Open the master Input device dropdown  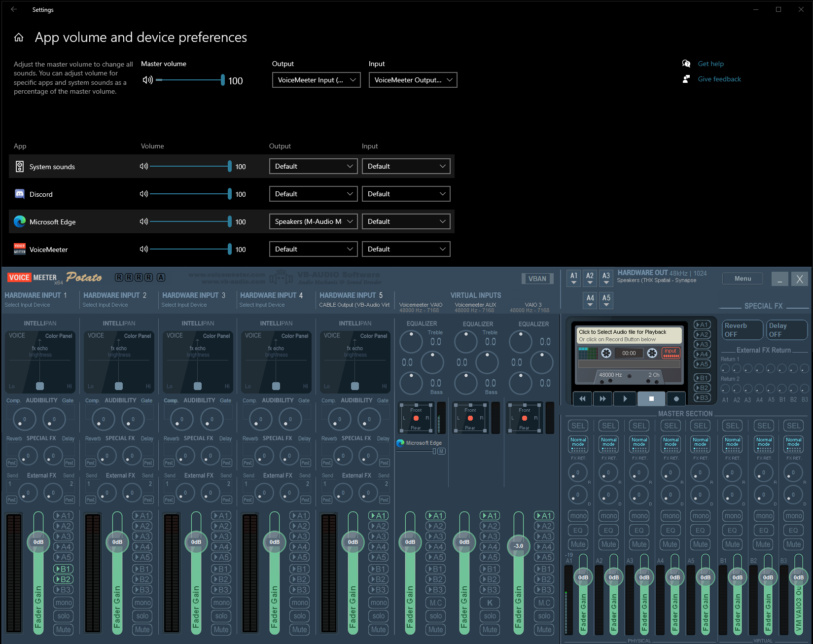413,80
